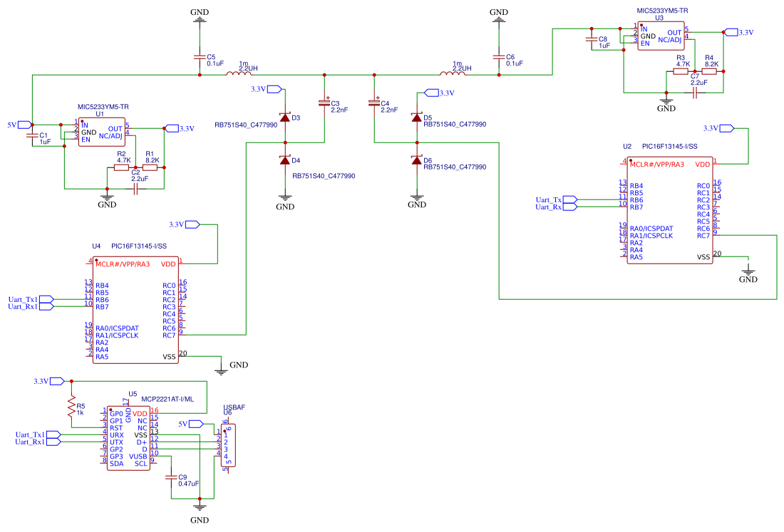Click the PIC16F13145-I/SS label above U4

[x=139, y=246]
